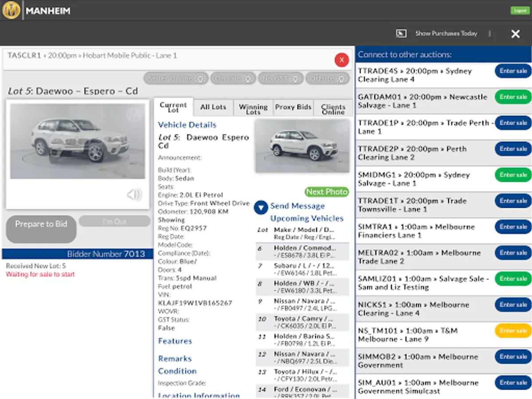The width and height of the screenshot is (532, 399).
Task: Switch to the All Lots tab
Action: pos(213,107)
